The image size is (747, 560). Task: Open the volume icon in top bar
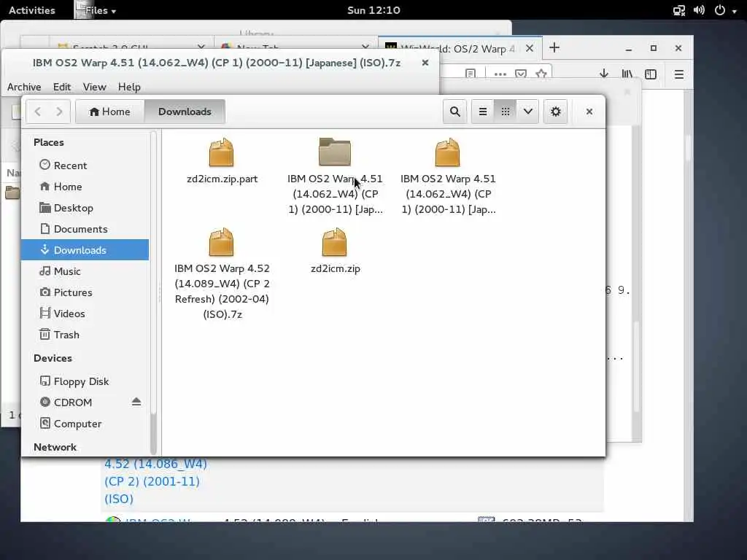(x=699, y=10)
